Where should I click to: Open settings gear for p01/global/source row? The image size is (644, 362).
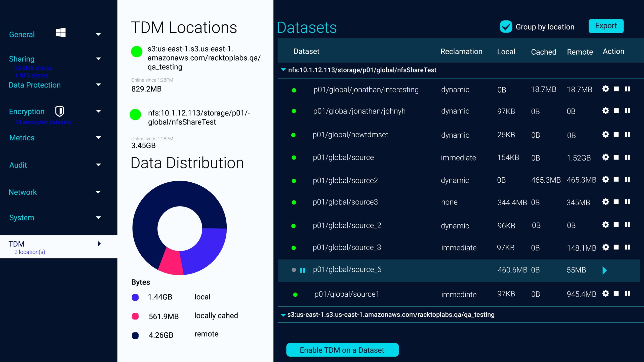click(x=606, y=157)
